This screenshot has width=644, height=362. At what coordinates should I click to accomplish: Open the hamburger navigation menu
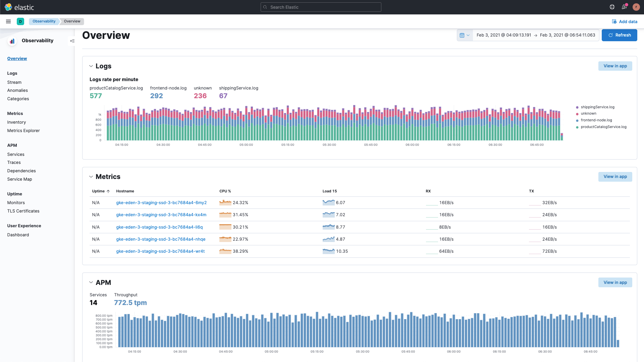(8, 21)
